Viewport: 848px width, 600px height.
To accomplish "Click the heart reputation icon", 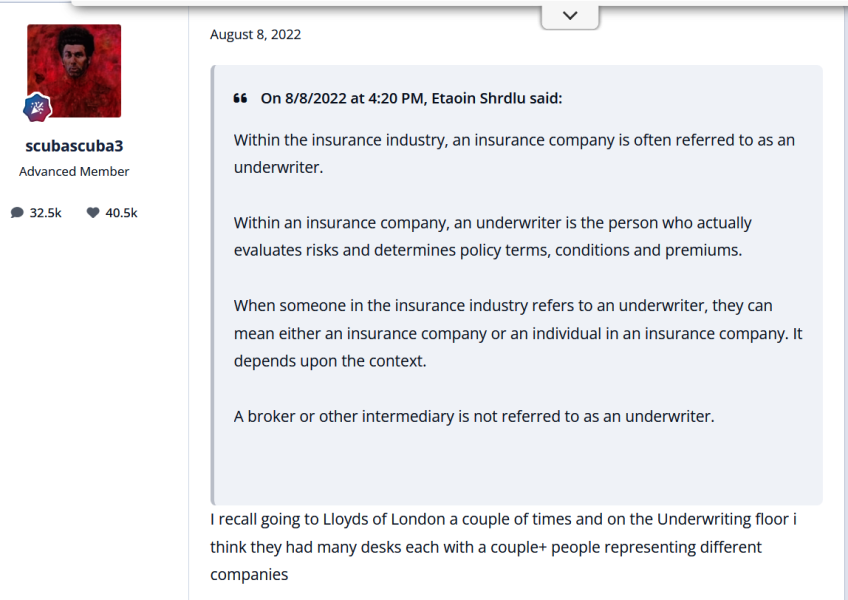I will (93, 212).
